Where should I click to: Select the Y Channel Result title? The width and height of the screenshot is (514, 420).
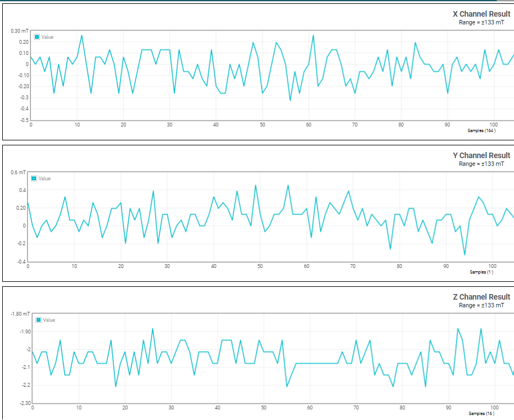[482, 155]
